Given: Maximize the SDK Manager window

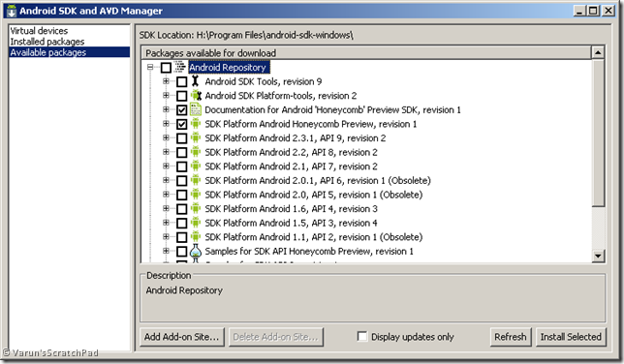Looking at the screenshot, I should 593,11.
